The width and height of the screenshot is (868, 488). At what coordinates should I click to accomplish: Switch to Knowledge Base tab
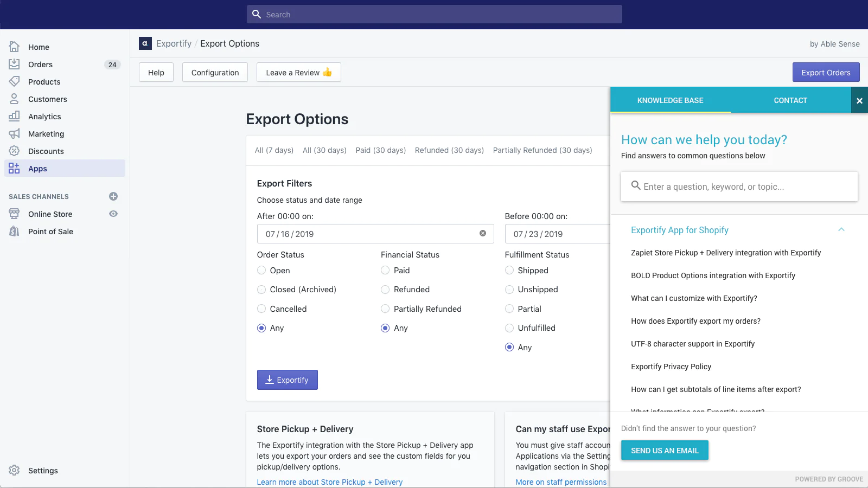pyautogui.click(x=671, y=100)
